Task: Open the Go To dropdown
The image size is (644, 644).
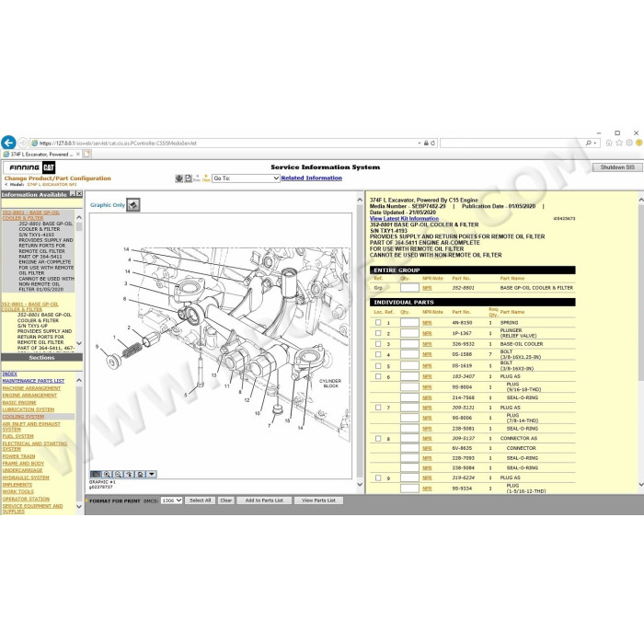Action: [x=246, y=178]
